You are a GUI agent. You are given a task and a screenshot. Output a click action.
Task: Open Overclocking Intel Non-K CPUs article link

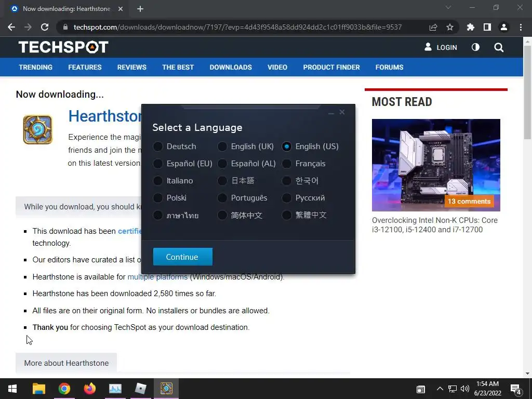[x=435, y=225]
